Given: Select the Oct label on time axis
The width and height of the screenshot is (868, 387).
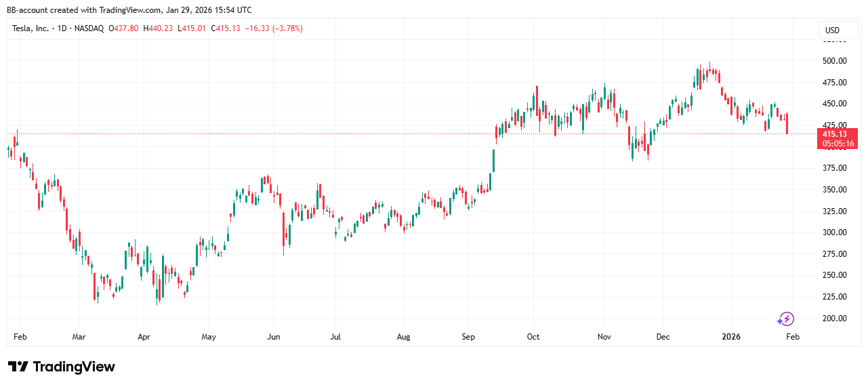Looking at the screenshot, I should pos(533,337).
